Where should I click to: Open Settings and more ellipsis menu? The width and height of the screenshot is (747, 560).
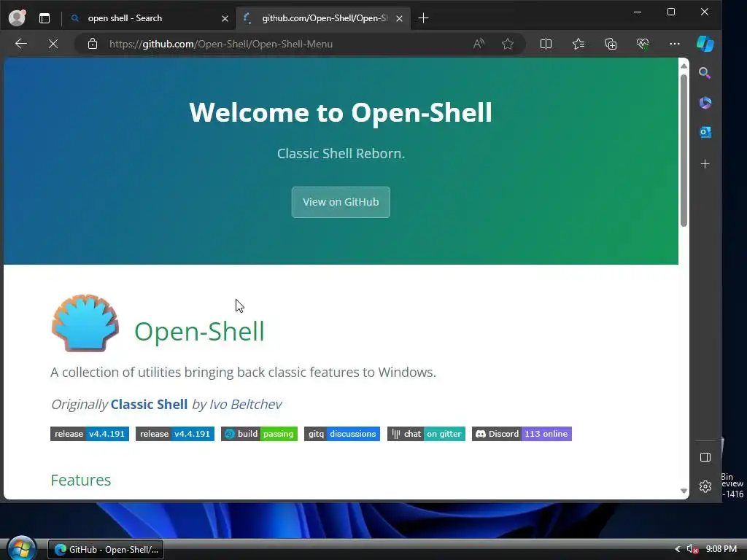pos(675,44)
